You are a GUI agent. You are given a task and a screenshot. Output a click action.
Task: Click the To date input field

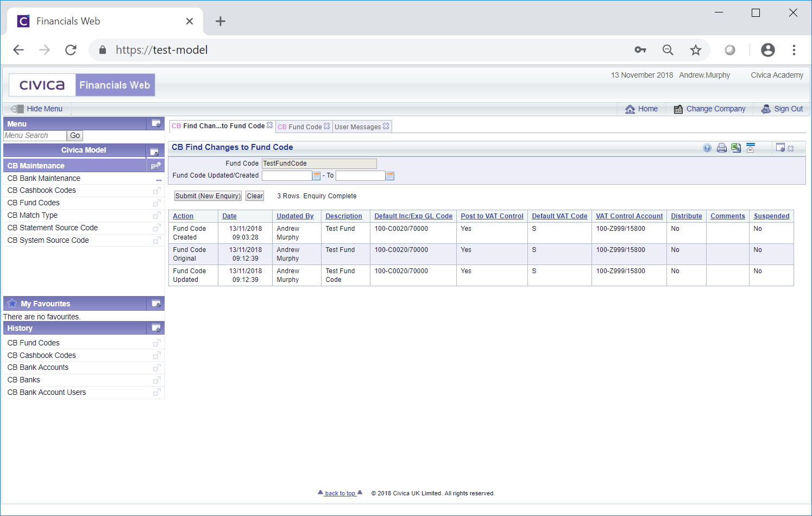(361, 175)
